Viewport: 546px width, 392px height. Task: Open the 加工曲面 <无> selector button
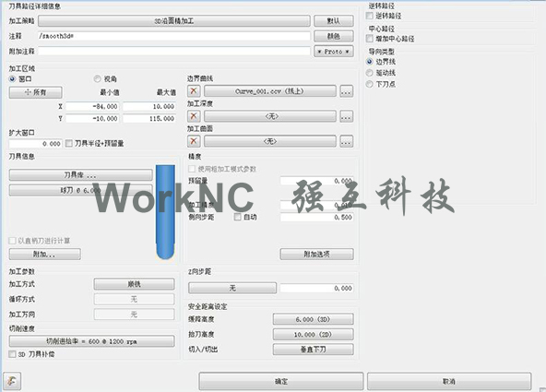click(270, 141)
